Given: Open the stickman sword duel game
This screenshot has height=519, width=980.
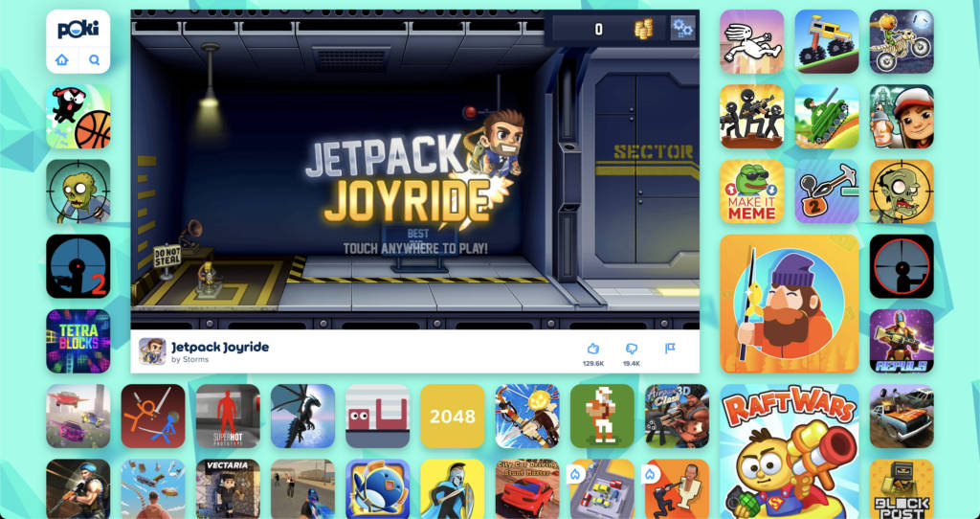Looking at the screenshot, I should click(153, 417).
